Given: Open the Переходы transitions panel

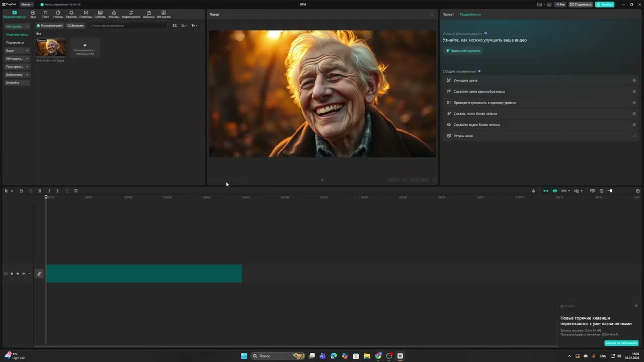Looking at the screenshot, I should [86, 14].
